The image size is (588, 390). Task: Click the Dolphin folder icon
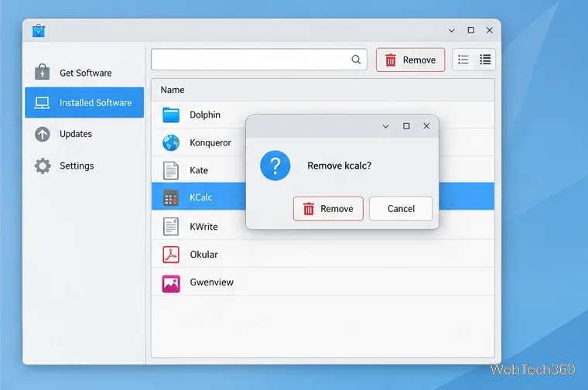tap(171, 115)
